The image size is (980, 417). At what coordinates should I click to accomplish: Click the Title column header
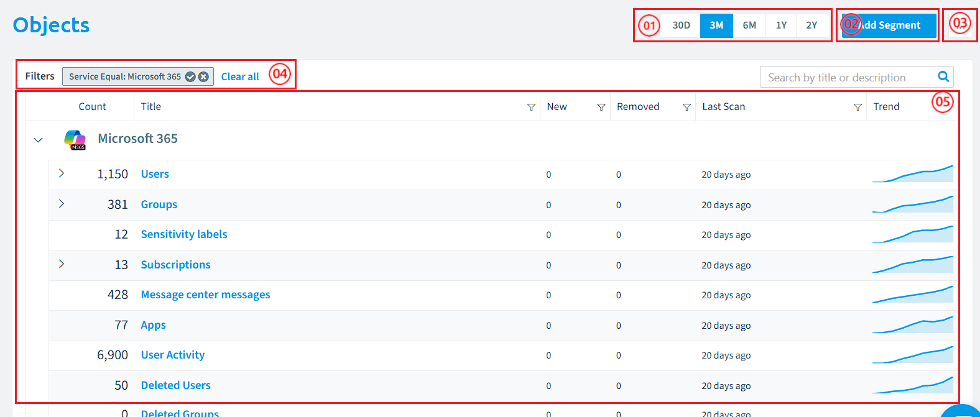tap(151, 107)
